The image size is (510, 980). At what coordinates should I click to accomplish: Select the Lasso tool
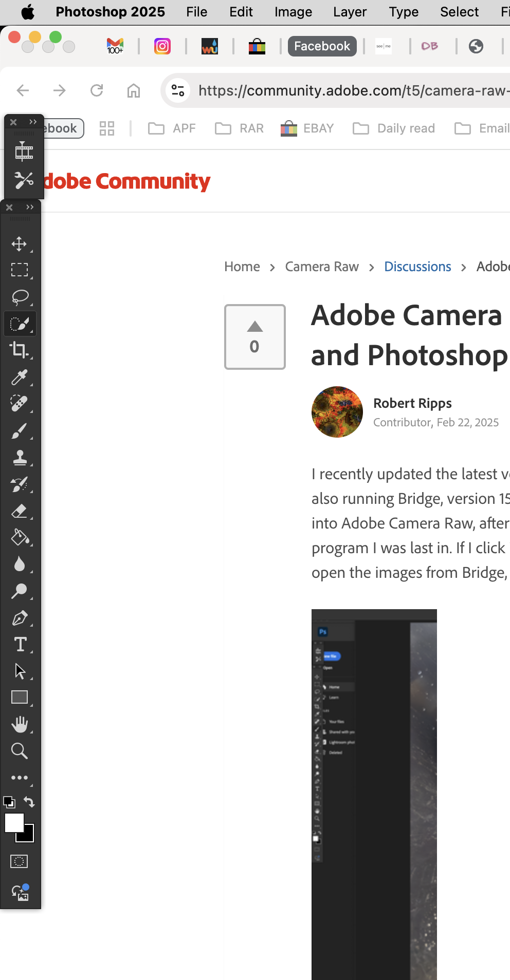(x=19, y=297)
